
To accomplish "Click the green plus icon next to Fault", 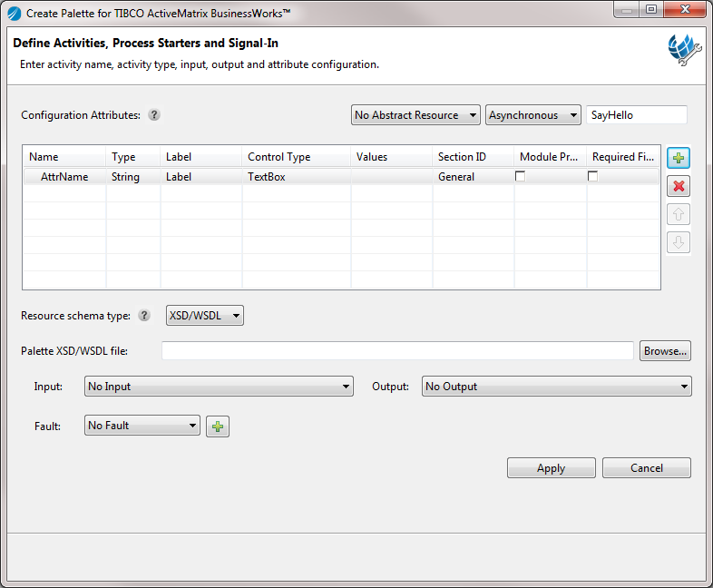I will point(218,426).
